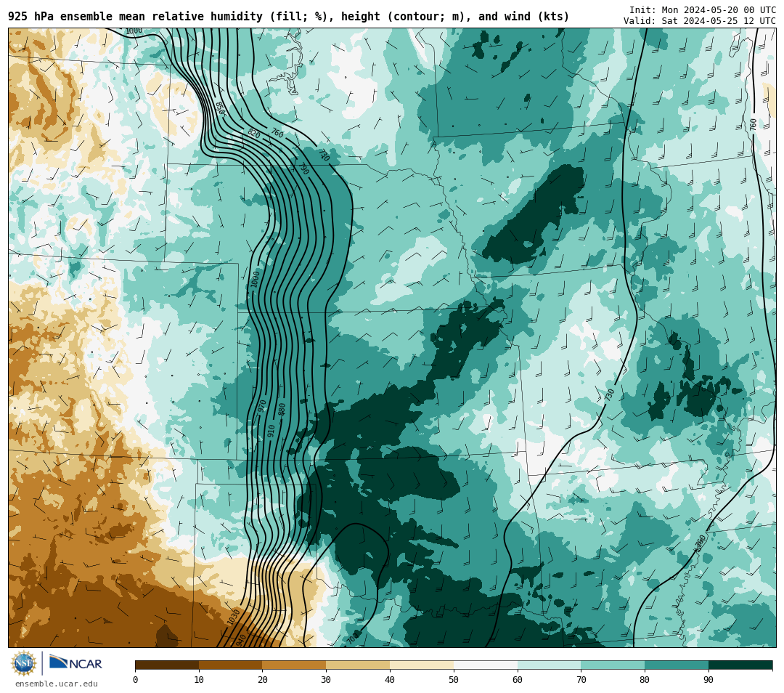Click the colorbar tick label '20'
This screenshot has height=693, width=784.
point(263,679)
